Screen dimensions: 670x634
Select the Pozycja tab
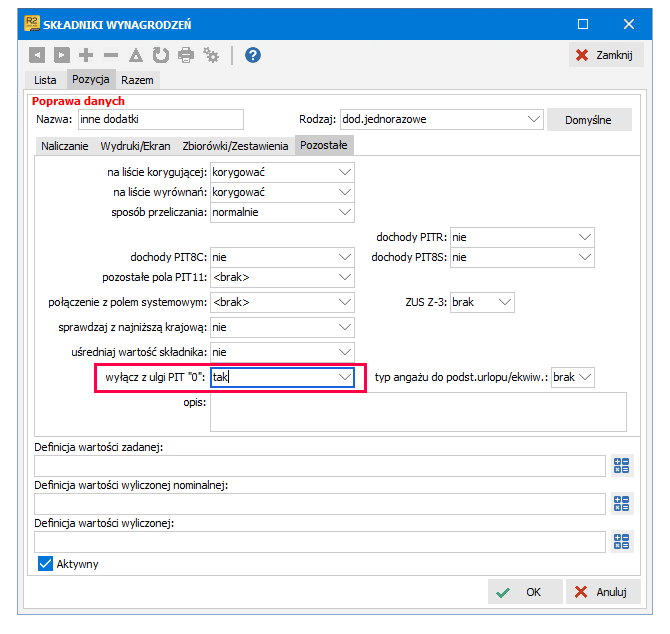click(91, 79)
